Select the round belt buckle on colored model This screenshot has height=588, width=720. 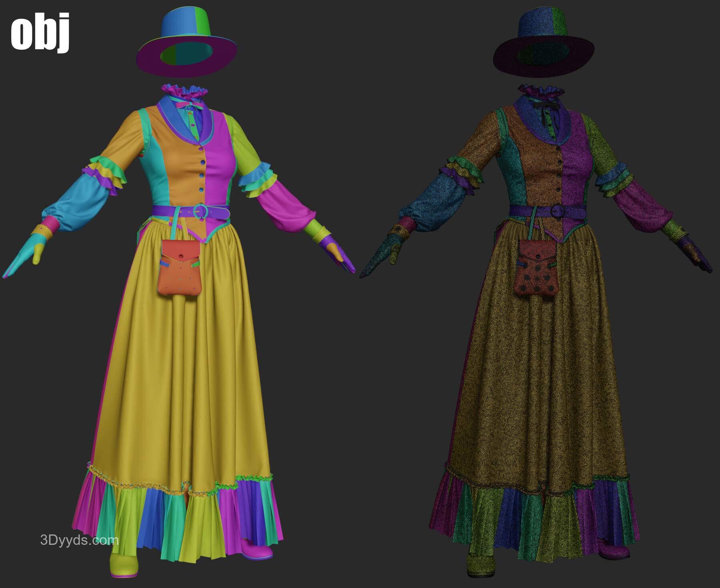[x=199, y=211]
